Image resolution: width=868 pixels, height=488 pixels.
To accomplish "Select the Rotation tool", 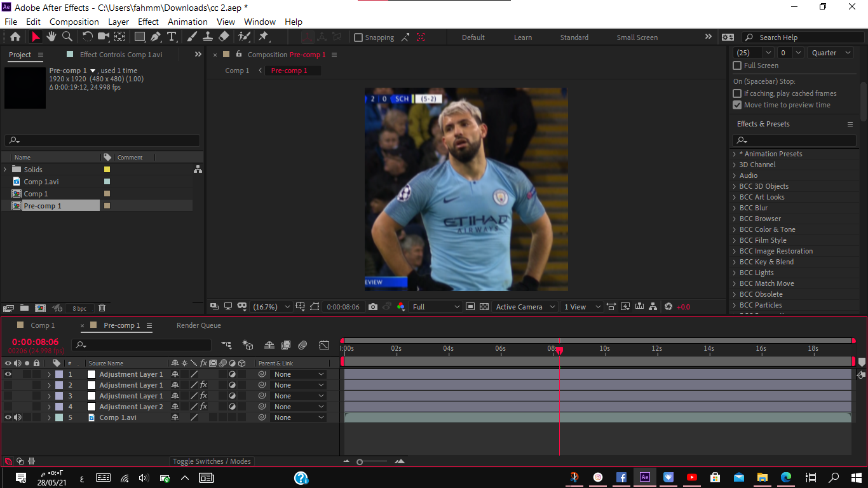I will tap(88, 37).
